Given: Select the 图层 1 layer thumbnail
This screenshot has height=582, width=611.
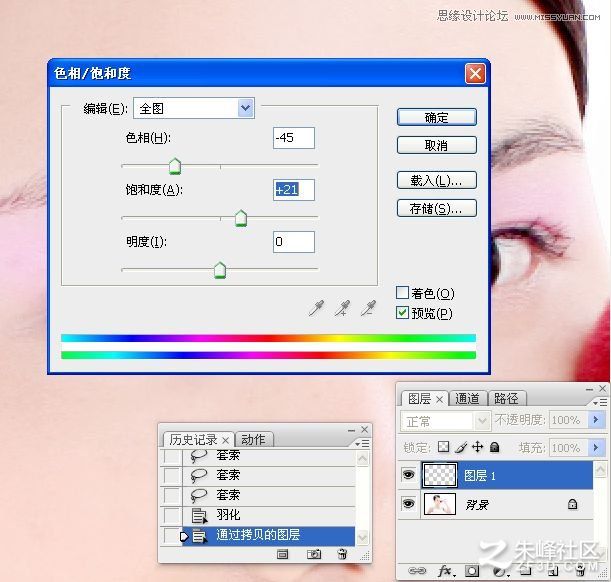Looking at the screenshot, I should (440, 474).
